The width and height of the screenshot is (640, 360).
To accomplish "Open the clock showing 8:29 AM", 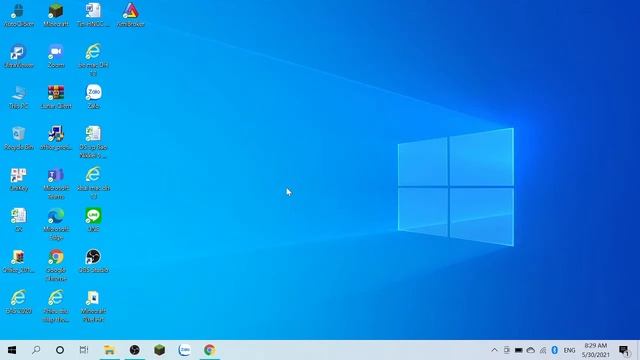I will (x=596, y=350).
